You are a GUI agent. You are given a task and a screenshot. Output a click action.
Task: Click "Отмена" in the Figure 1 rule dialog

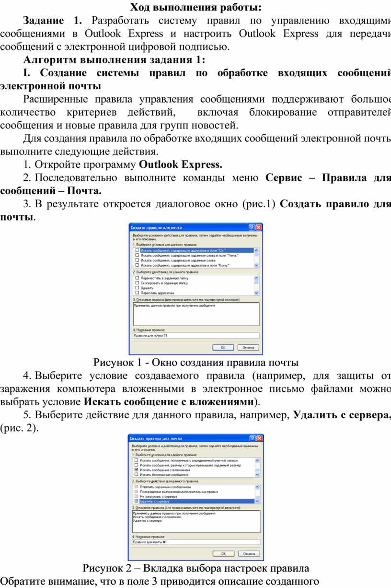tap(248, 348)
